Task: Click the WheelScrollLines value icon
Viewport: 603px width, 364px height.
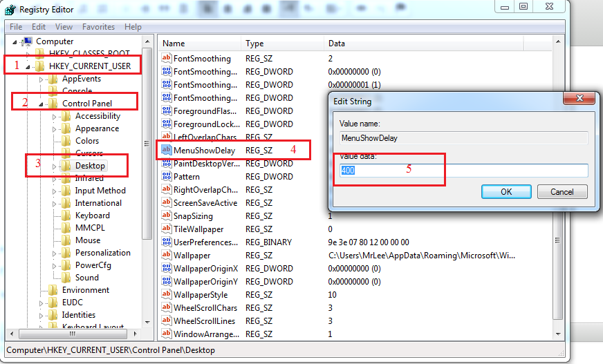Action: (166, 320)
